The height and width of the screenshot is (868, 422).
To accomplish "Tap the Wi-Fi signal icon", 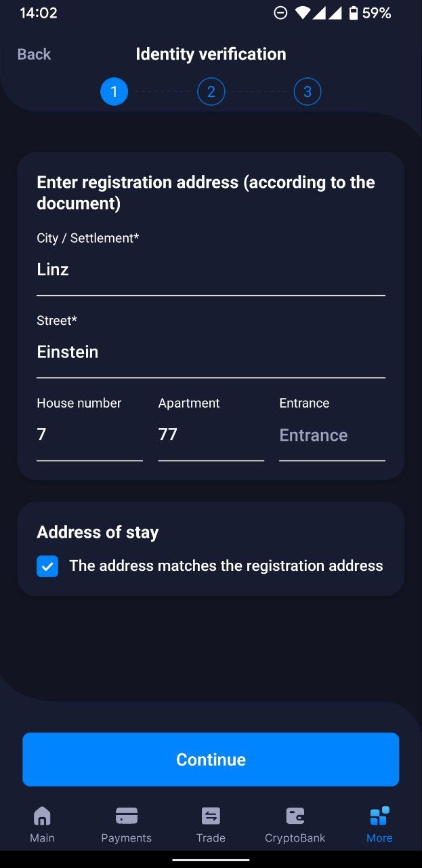I will 302,13.
